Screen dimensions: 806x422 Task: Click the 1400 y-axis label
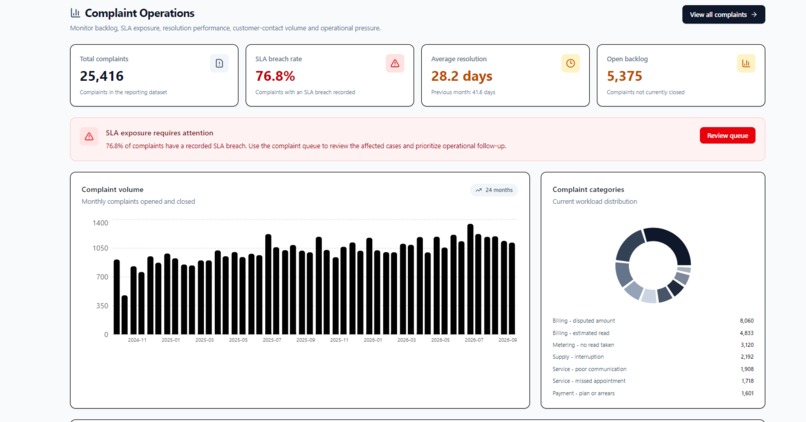point(100,223)
